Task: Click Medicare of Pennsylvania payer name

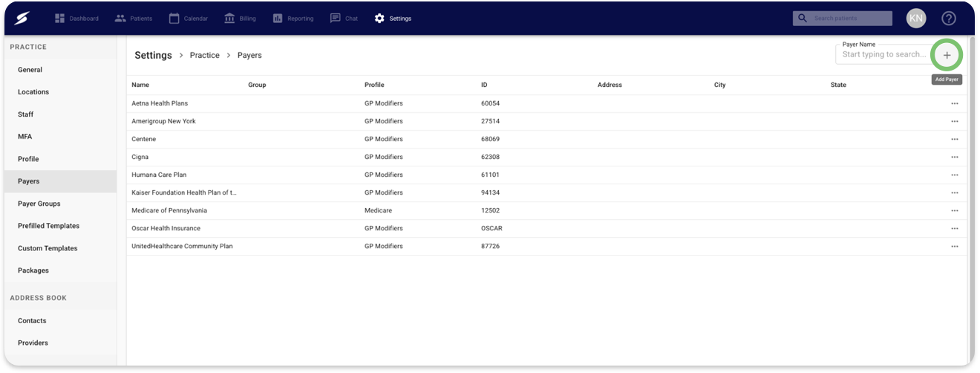Action: (169, 210)
